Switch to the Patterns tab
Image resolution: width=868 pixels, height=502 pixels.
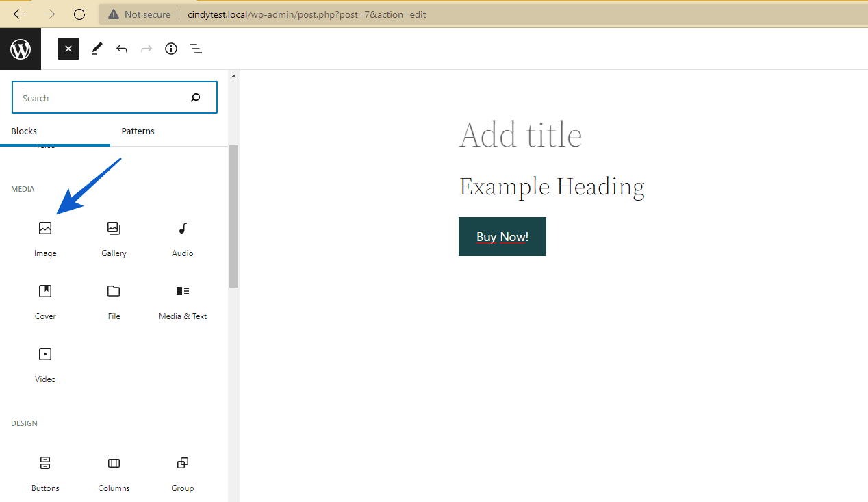138,131
